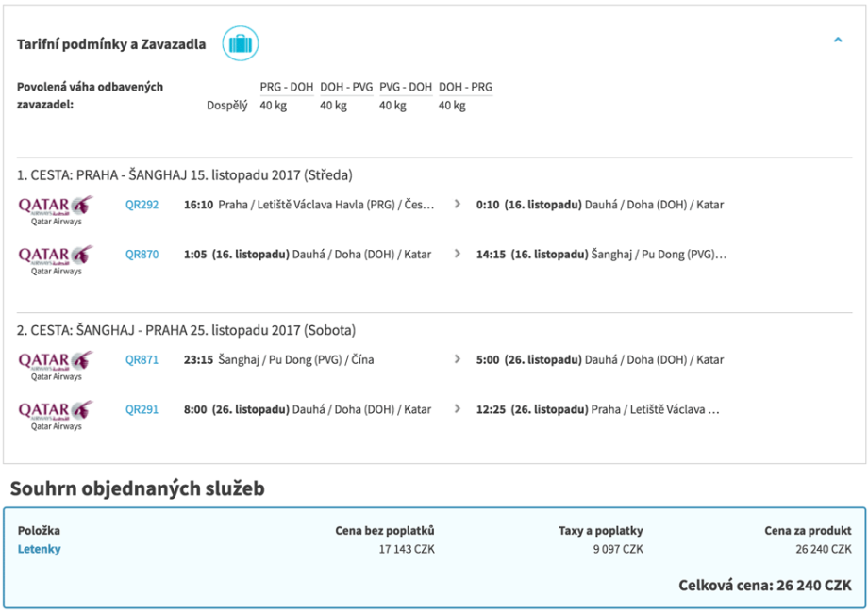
Task: Open the Letenky item link
Action: coord(39,549)
